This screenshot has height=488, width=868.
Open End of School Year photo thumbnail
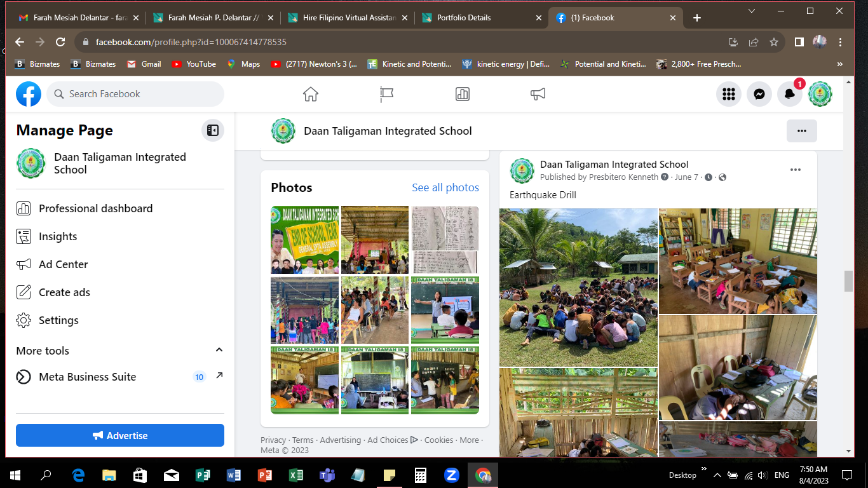(305, 240)
